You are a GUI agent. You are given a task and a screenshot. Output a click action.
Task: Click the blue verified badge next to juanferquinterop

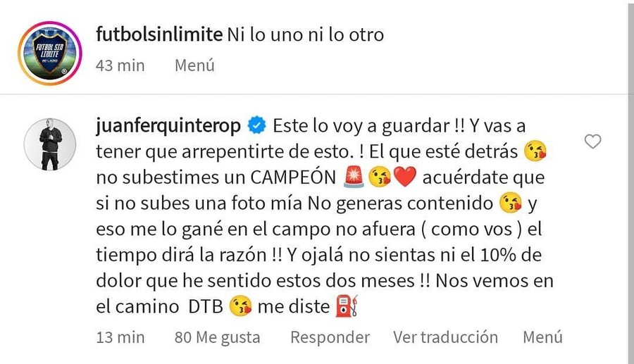coord(256,126)
